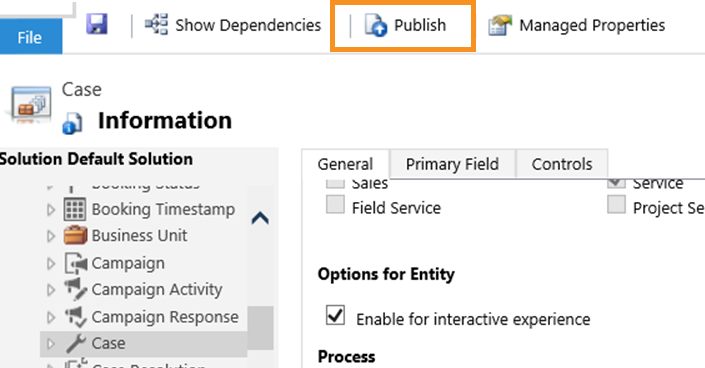Select Case in the tree
Viewport: 705px width, 368px height.
pos(108,343)
